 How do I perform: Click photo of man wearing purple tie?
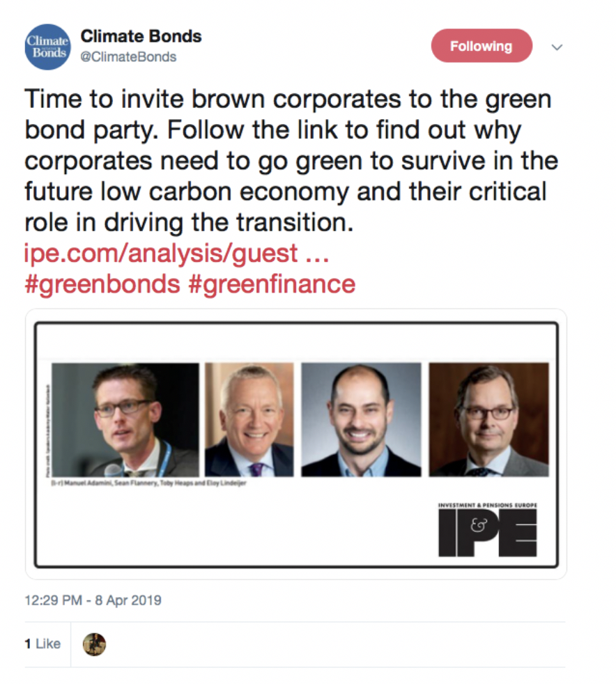tap(249, 420)
